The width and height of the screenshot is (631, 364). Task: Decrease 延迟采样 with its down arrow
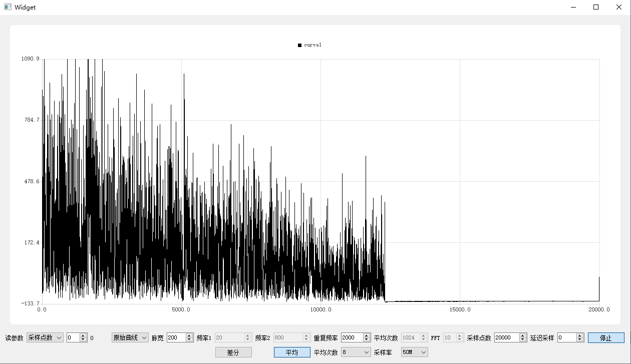point(580,340)
